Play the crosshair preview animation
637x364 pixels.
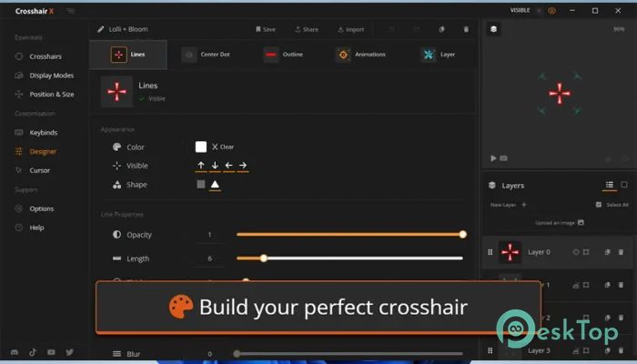[x=493, y=158]
